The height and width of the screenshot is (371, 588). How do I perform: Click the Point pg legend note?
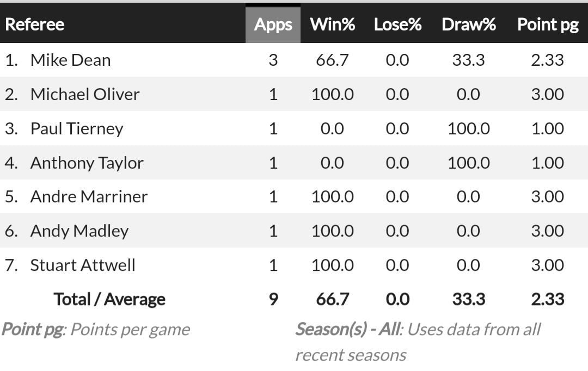point(96,329)
